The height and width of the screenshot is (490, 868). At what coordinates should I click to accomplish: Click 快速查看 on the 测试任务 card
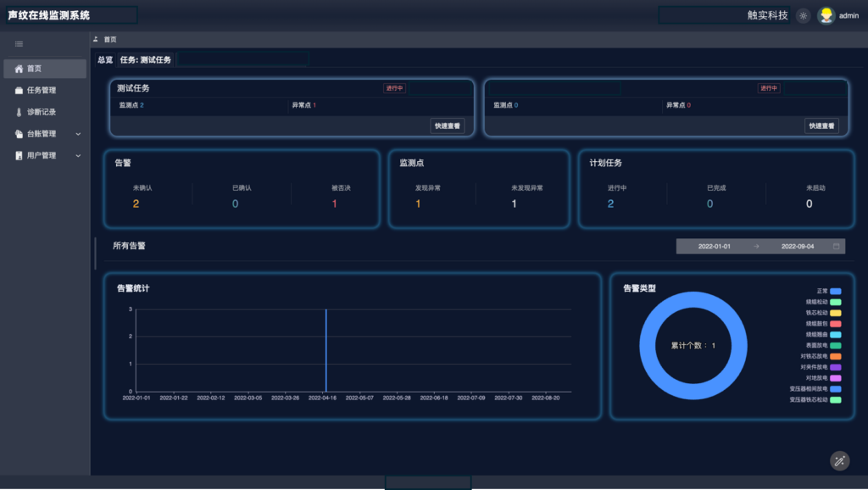pyautogui.click(x=448, y=126)
